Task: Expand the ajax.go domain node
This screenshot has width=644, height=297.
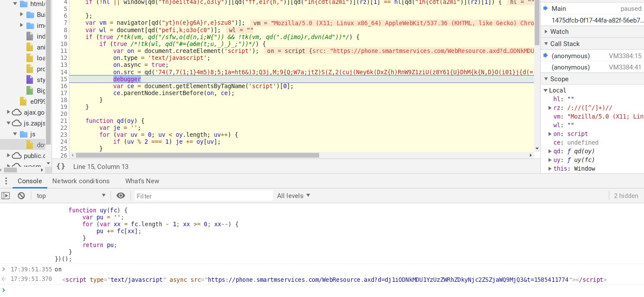Action: point(8,112)
